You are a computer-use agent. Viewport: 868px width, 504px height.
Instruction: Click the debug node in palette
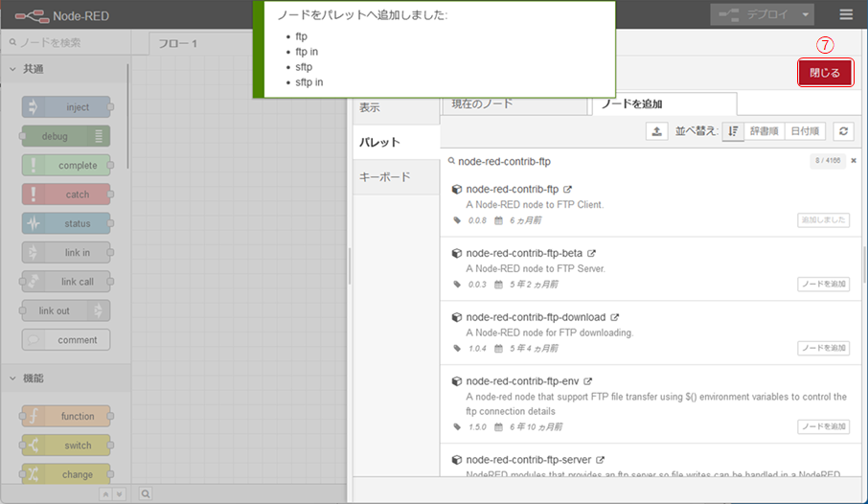click(66, 136)
